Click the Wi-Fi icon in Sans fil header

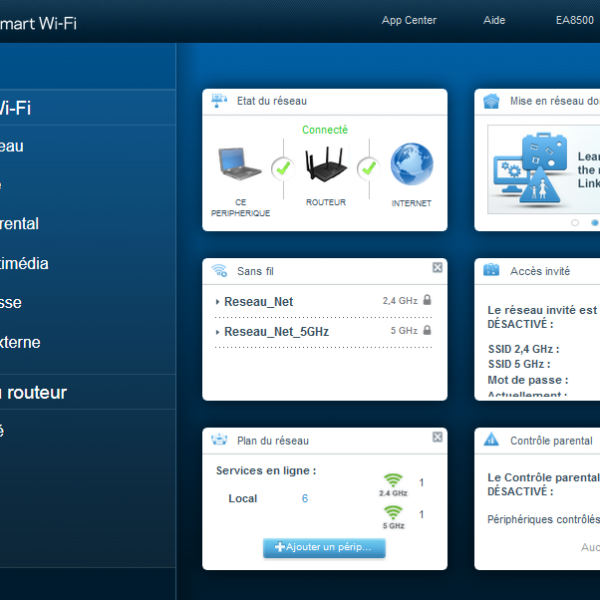pyautogui.click(x=219, y=270)
